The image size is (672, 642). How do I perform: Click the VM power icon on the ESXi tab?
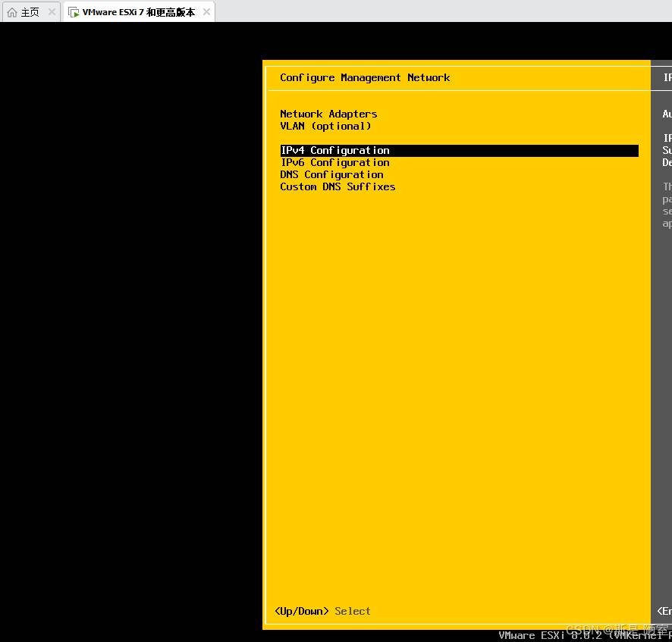(x=74, y=12)
